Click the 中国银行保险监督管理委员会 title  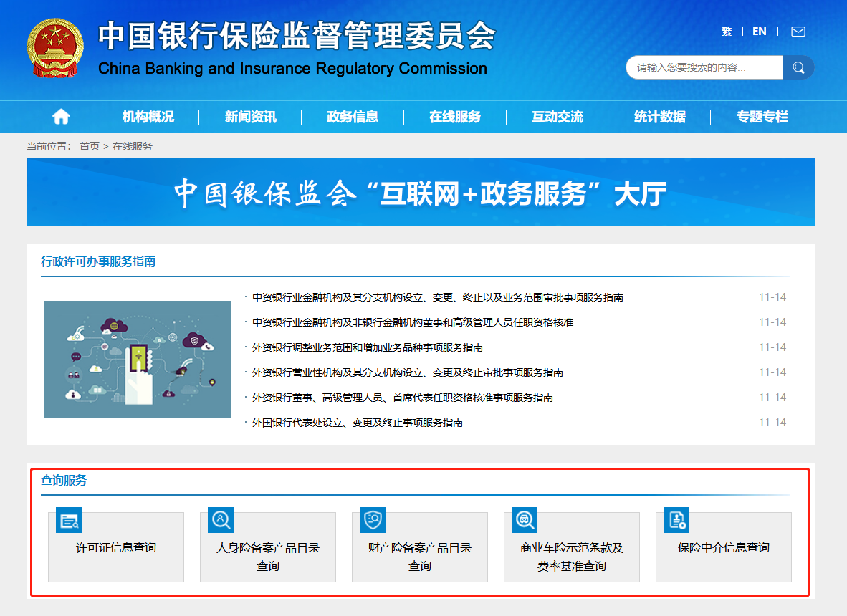[x=297, y=37]
